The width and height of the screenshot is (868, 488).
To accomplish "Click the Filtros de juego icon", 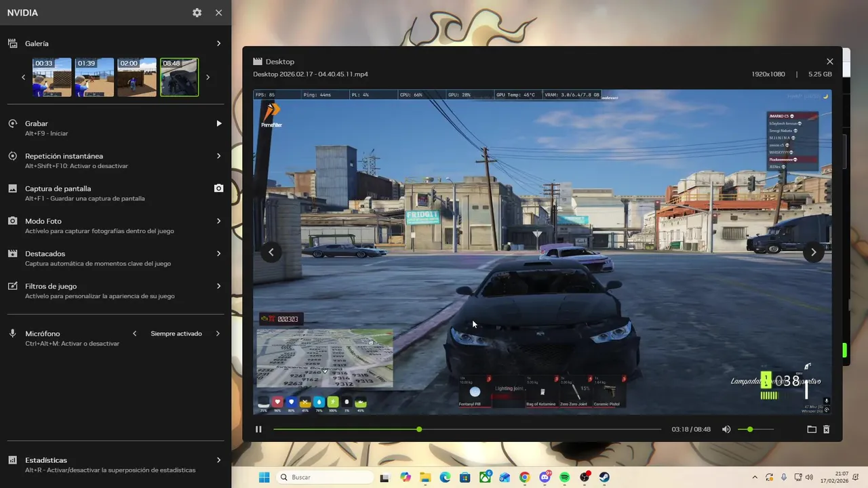I will tap(12, 286).
